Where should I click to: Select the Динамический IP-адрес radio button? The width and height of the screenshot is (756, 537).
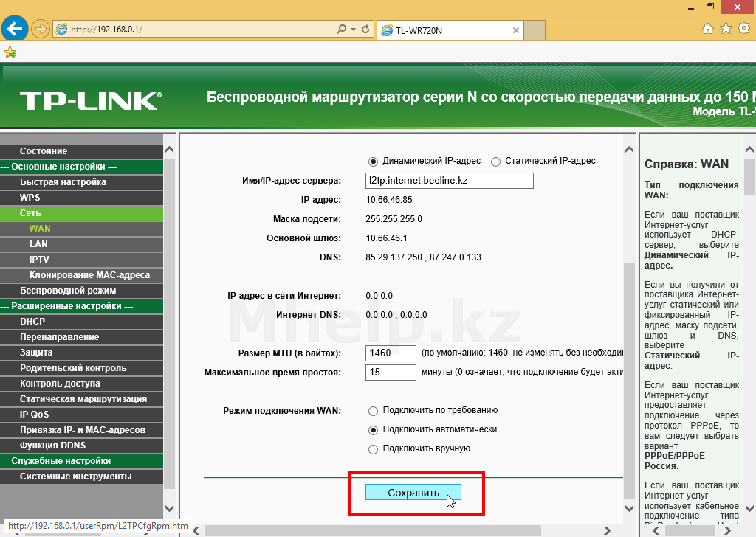click(374, 162)
